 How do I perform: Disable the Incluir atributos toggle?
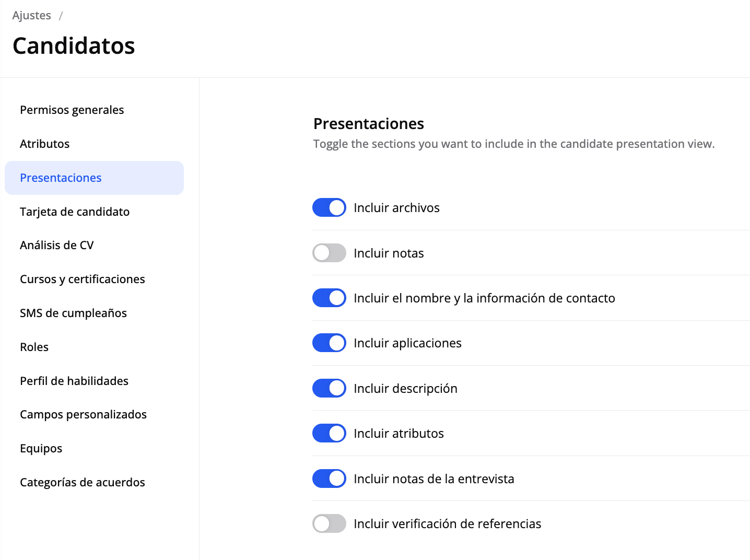click(x=329, y=433)
